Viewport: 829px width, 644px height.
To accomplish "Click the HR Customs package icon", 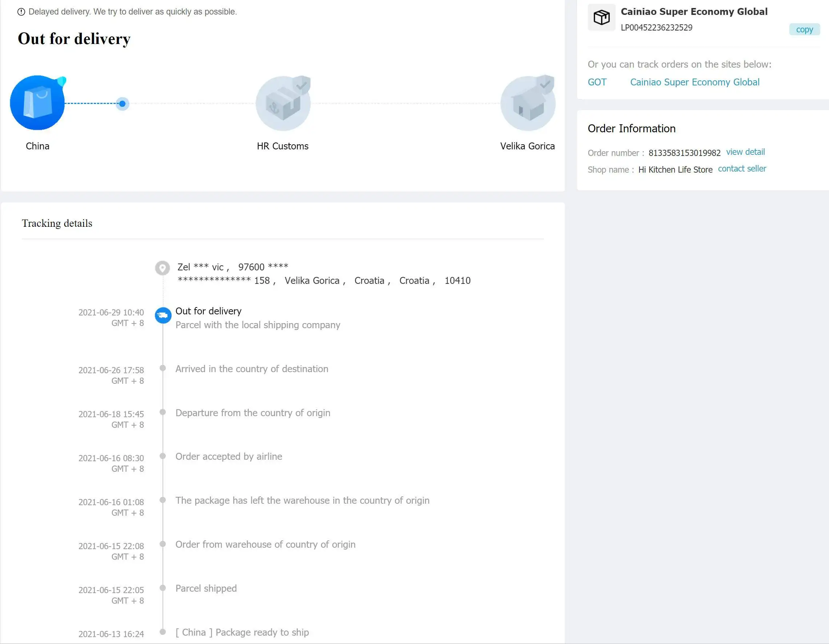I will (x=283, y=104).
